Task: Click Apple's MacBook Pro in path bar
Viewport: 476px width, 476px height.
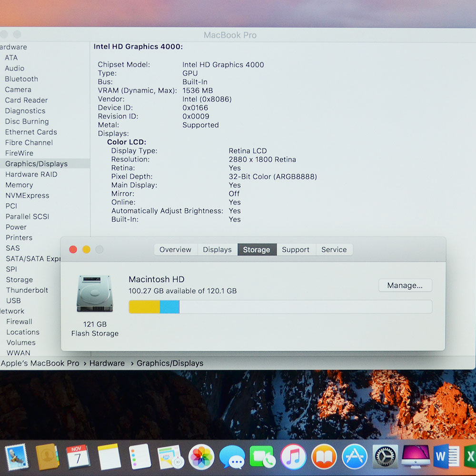Action: point(40,363)
